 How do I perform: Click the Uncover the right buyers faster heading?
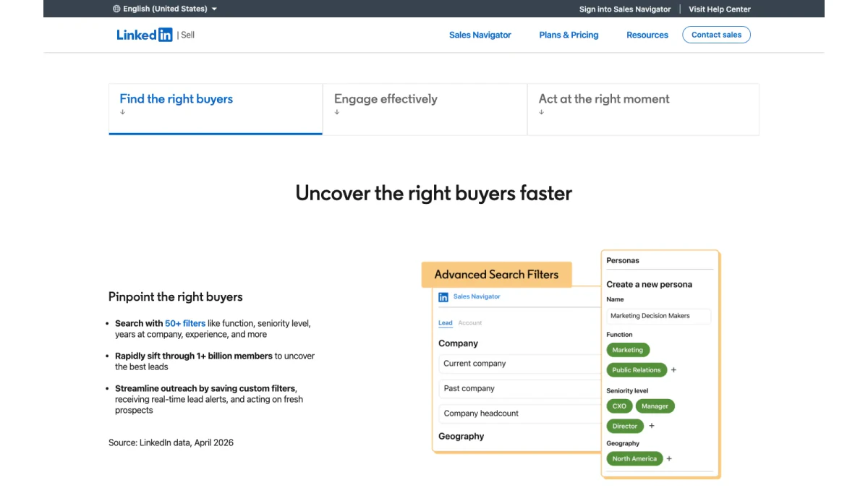click(x=434, y=193)
